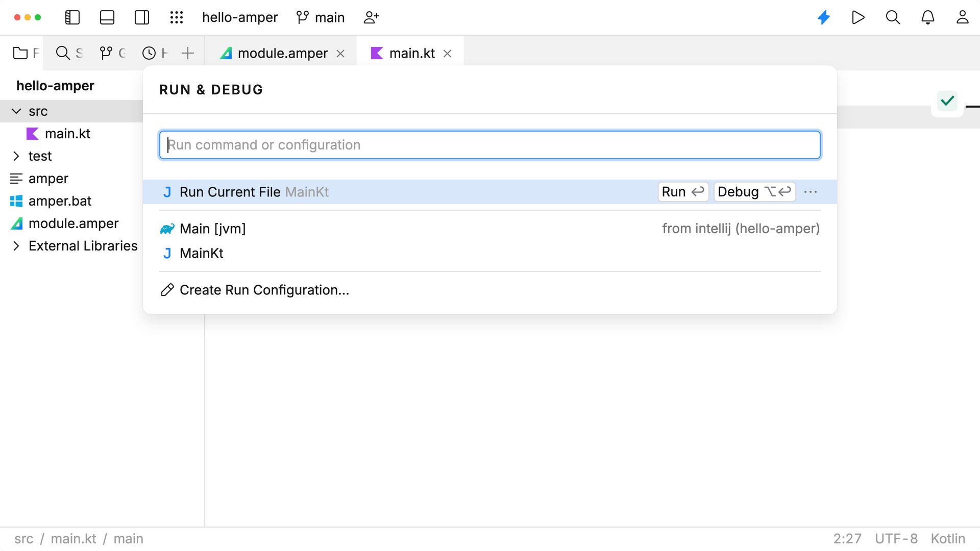Close the main.kt tab
Viewport: 980px width, 551px height.
(x=448, y=54)
